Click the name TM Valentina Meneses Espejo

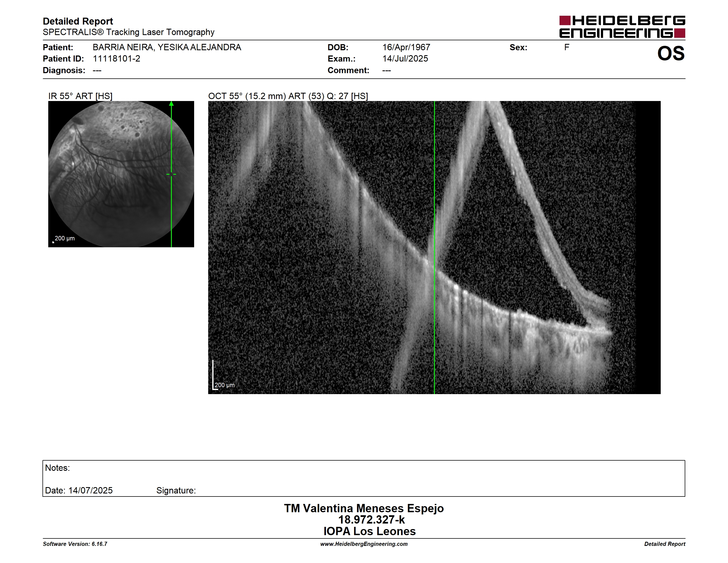[x=364, y=508]
